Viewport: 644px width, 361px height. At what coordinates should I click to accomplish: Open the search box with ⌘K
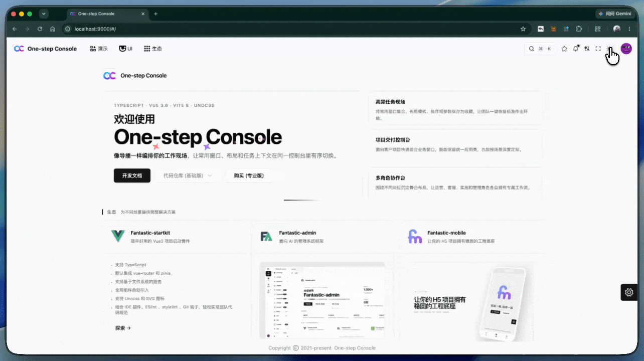coord(540,49)
